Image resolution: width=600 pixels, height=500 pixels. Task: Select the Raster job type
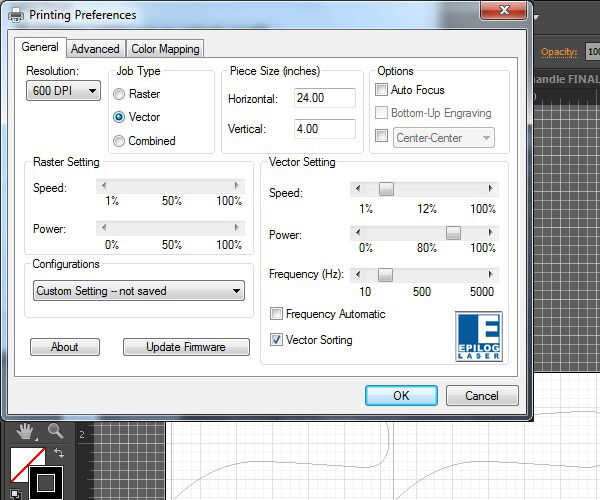pyautogui.click(x=119, y=94)
